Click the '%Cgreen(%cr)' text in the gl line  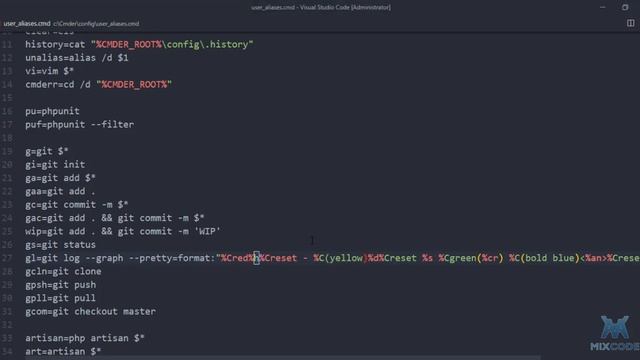471,258
